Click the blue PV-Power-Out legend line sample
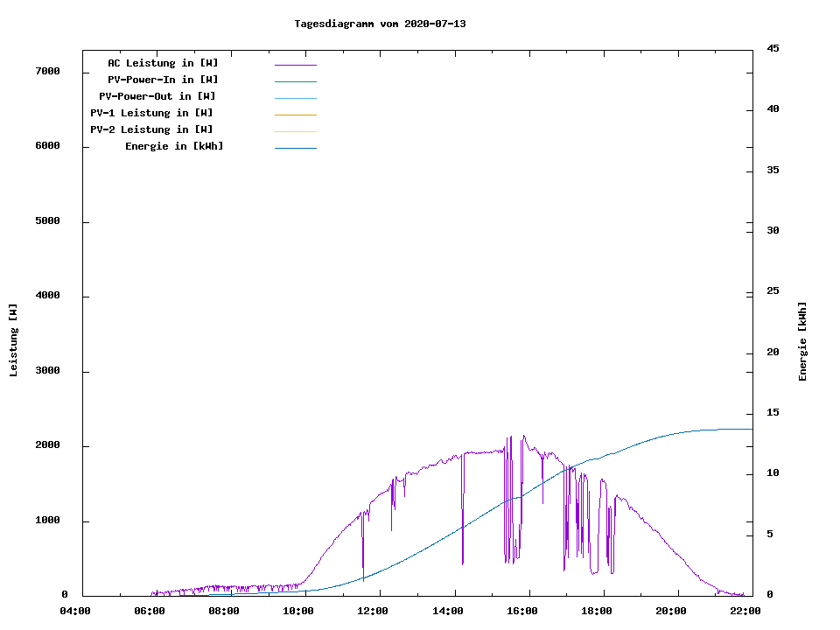The width and height of the screenshot is (840, 630). (295, 98)
